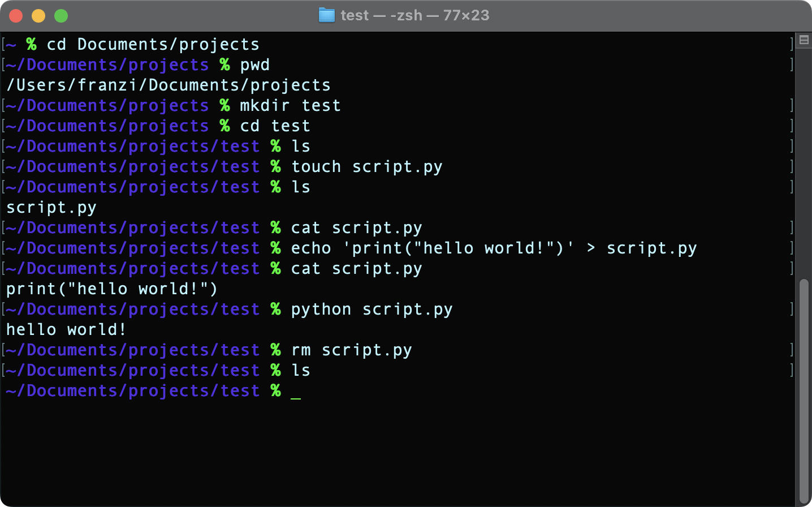The height and width of the screenshot is (507, 812).
Task: Click the "python script.py" command text
Action: (x=372, y=310)
